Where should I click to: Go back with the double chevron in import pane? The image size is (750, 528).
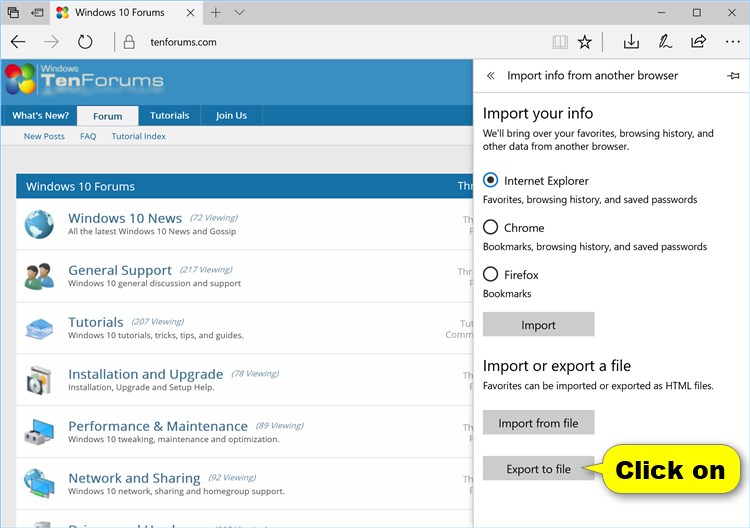pyautogui.click(x=491, y=76)
